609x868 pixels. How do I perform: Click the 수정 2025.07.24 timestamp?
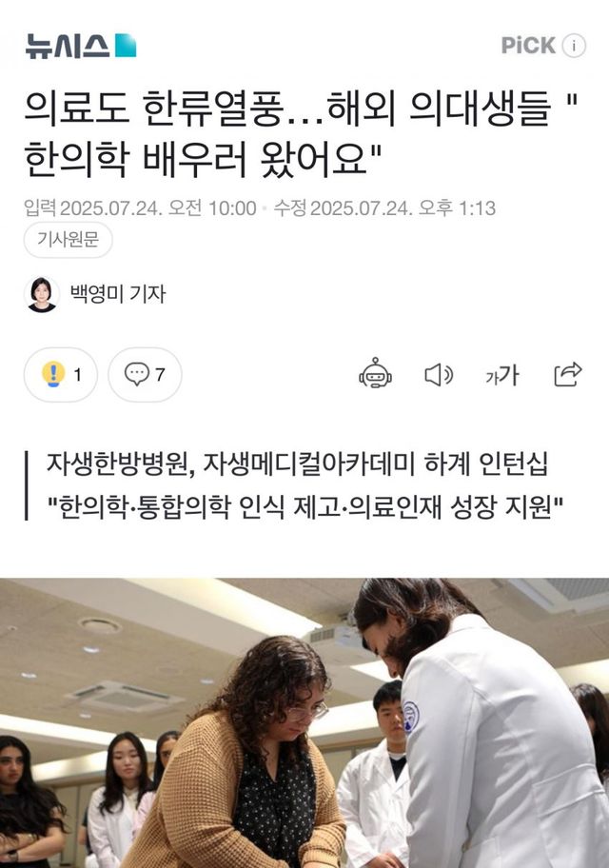point(384,208)
